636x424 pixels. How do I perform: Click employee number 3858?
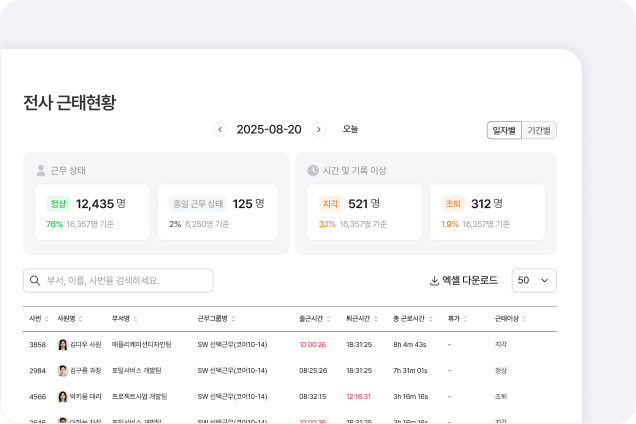(x=37, y=344)
